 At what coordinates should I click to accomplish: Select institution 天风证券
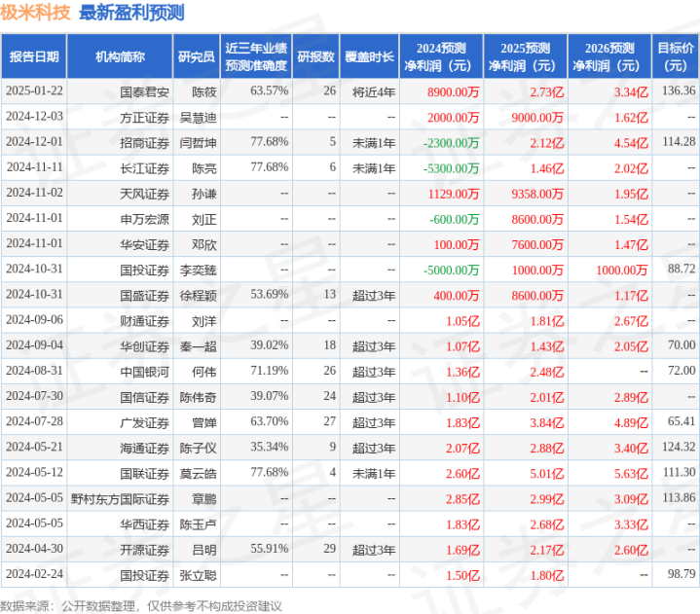coord(144,194)
